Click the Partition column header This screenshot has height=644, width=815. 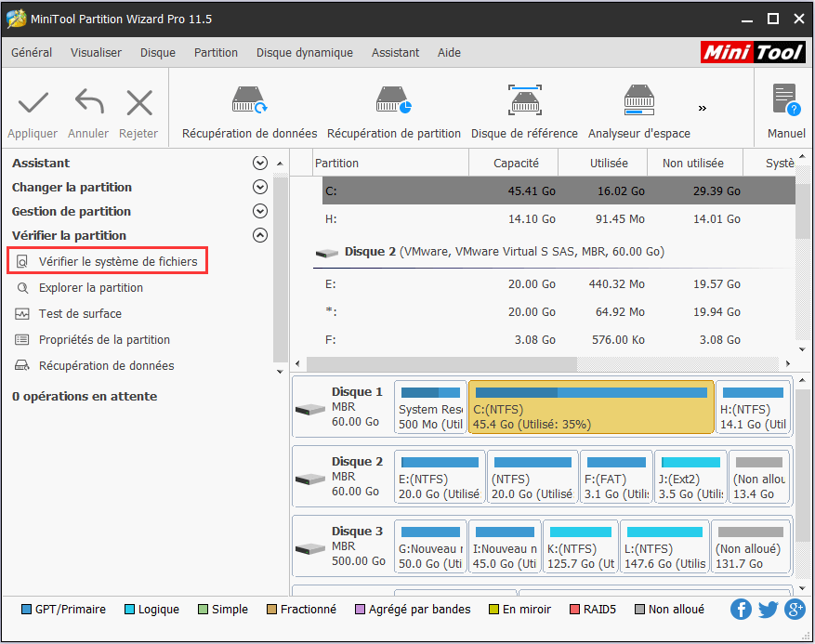391,164
